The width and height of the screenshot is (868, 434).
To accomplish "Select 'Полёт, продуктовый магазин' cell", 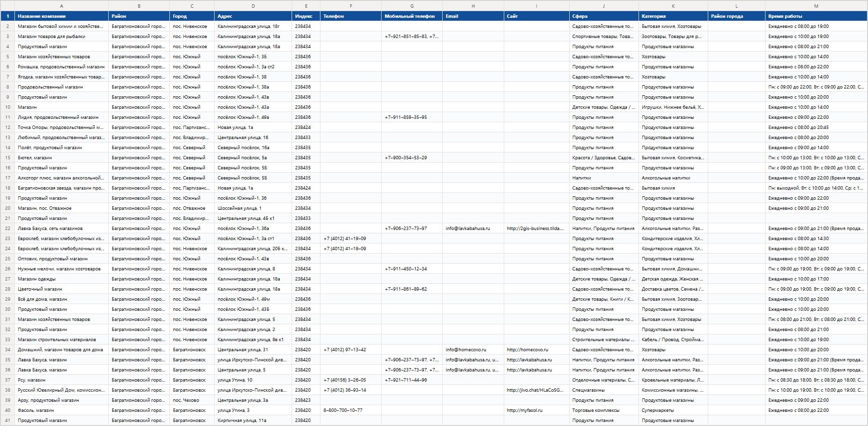I will (x=62, y=148).
